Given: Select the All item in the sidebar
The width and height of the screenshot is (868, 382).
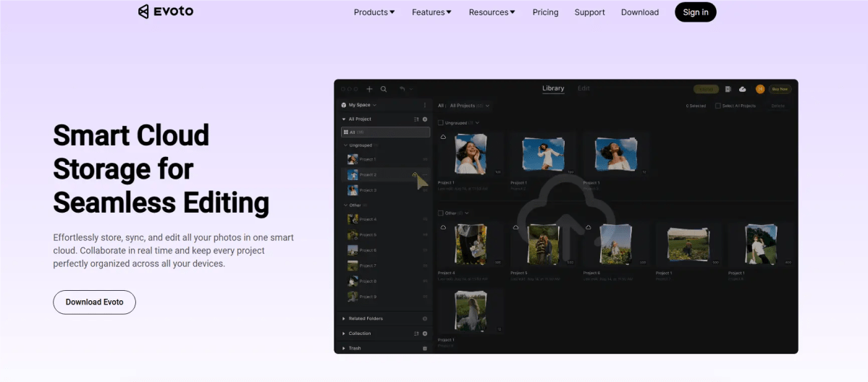Looking at the screenshot, I should pyautogui.click(x=385, y=132).
